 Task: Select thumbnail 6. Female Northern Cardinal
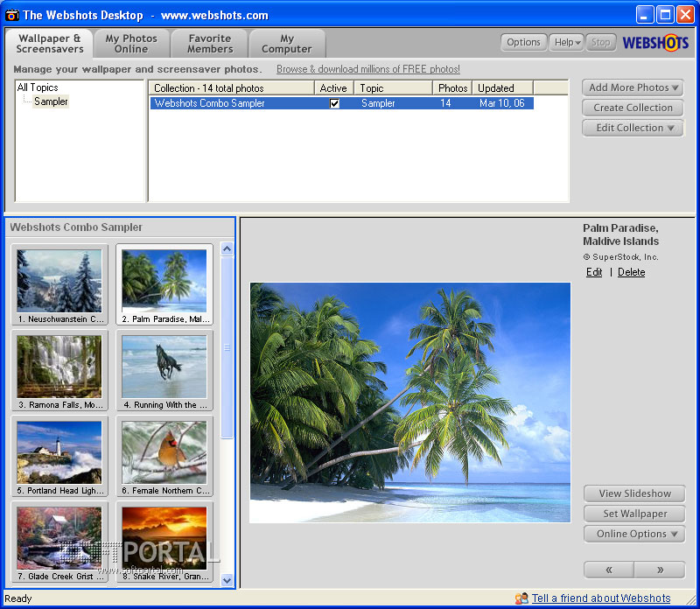tap(164, 455)
